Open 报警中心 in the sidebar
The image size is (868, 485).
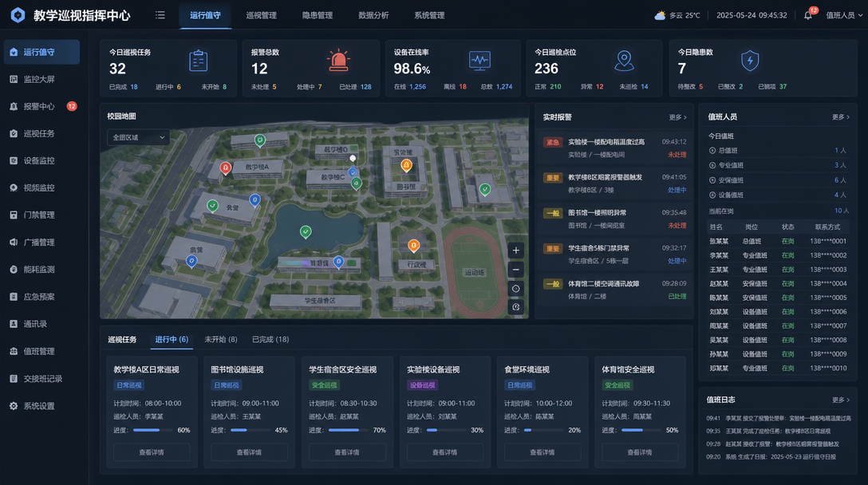pyautogui.click(x=41, y=106)
